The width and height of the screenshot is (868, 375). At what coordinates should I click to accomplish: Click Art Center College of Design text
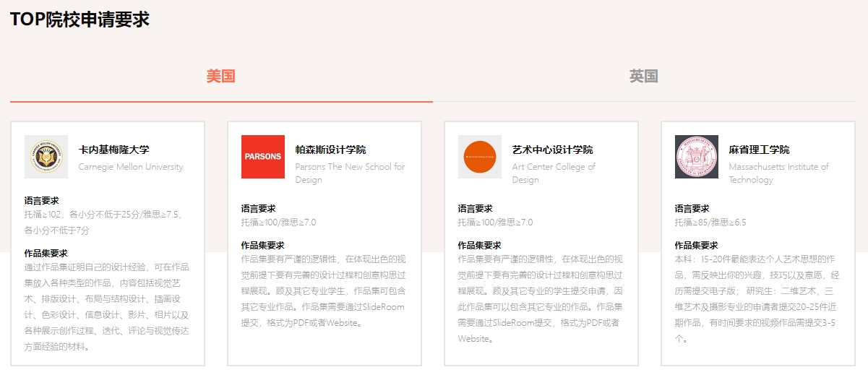pos(554,173)
